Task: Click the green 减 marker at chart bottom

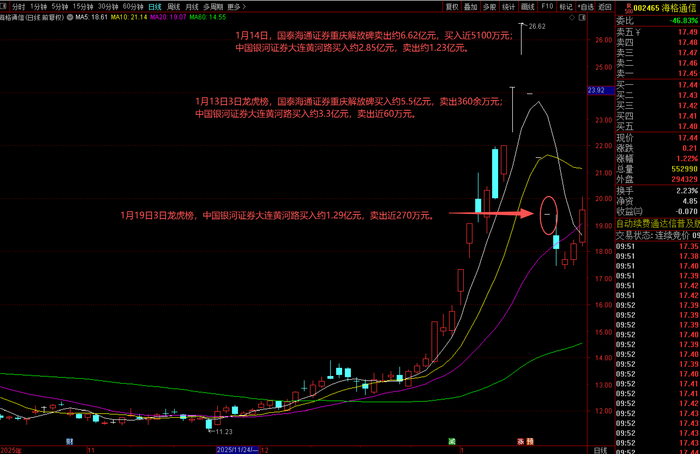Action: tap(452, 442)
